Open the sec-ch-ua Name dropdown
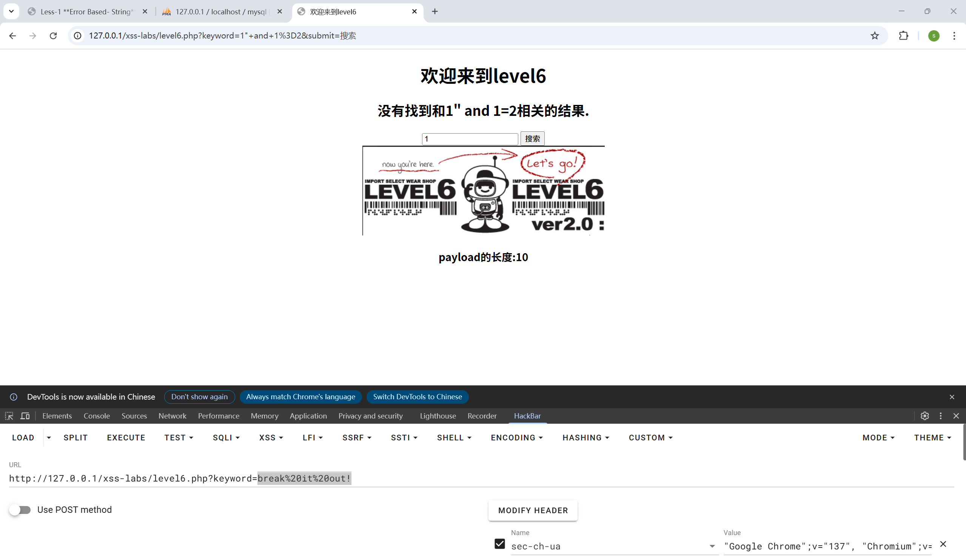 [x=712, y=546]
